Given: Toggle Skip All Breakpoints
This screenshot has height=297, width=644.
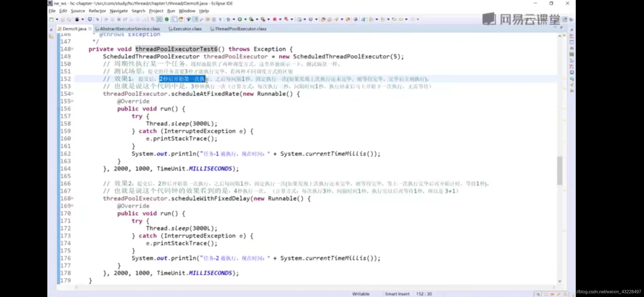Looking at the screenshot, I should click(x=97, y=19).
